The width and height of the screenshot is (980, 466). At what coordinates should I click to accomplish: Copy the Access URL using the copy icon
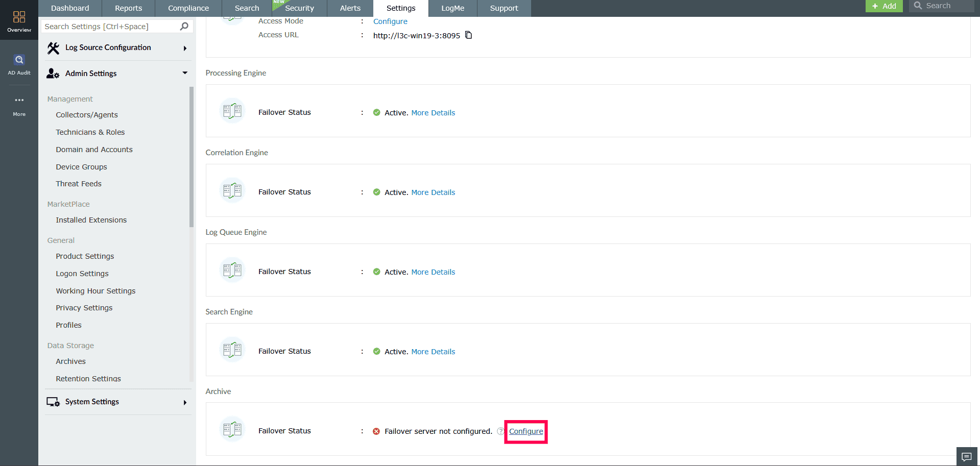(469, 35)
